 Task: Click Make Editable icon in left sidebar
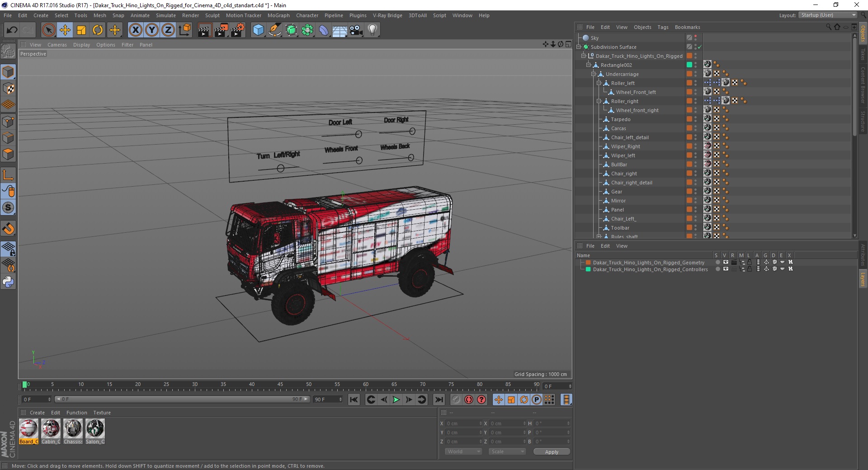(8, 52)
